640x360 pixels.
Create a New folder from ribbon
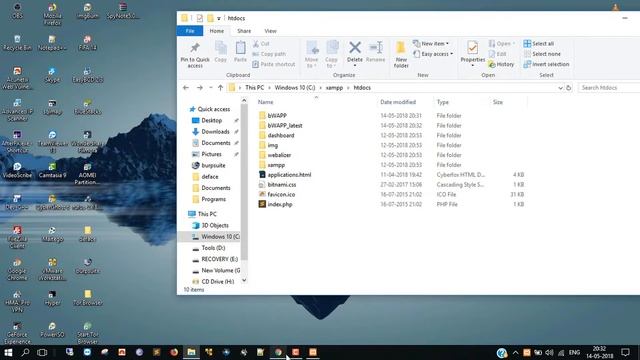pos(401,54)
